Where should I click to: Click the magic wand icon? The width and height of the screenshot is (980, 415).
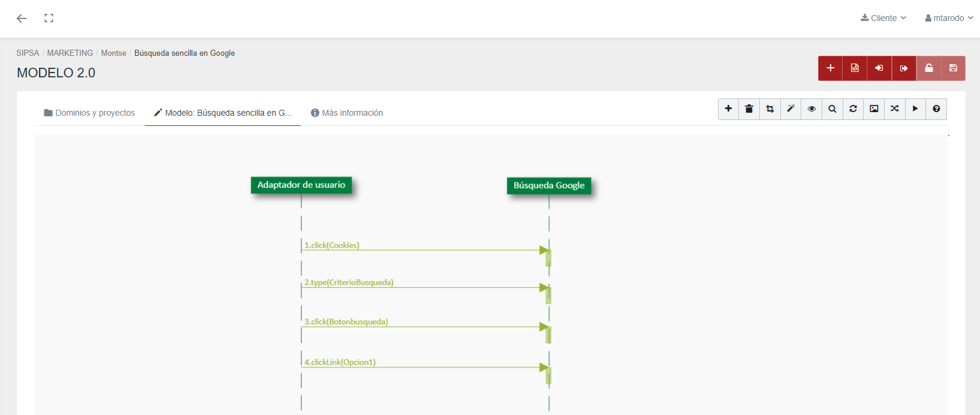point(790,109)
